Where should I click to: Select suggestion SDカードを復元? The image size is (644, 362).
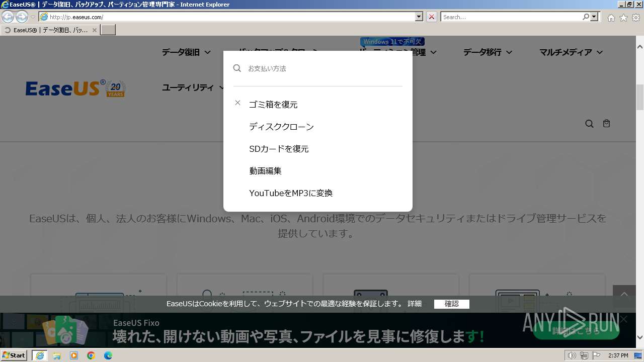(x=279, y=149)
